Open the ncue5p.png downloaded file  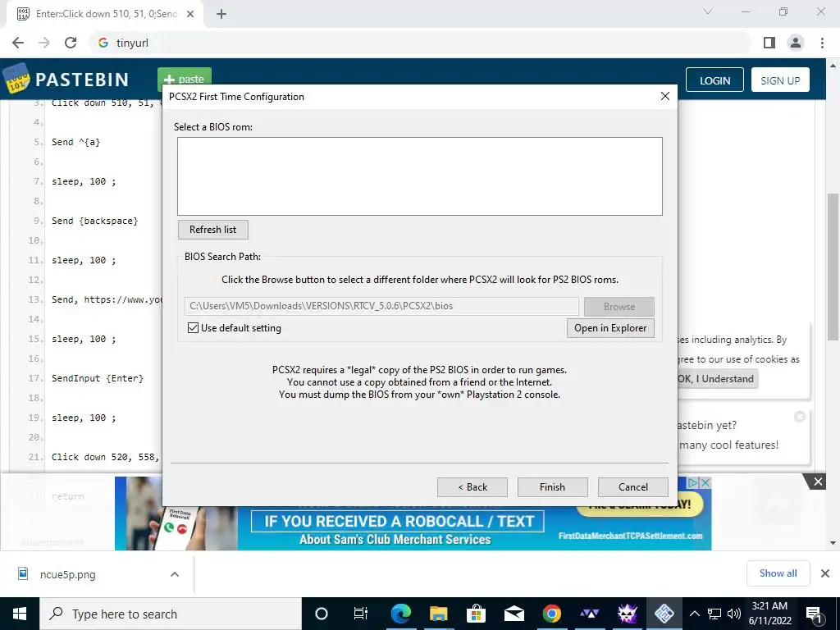[67, 574]
